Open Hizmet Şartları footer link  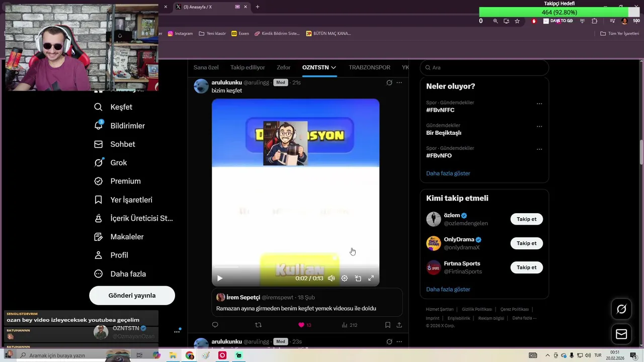pos(440,309)
